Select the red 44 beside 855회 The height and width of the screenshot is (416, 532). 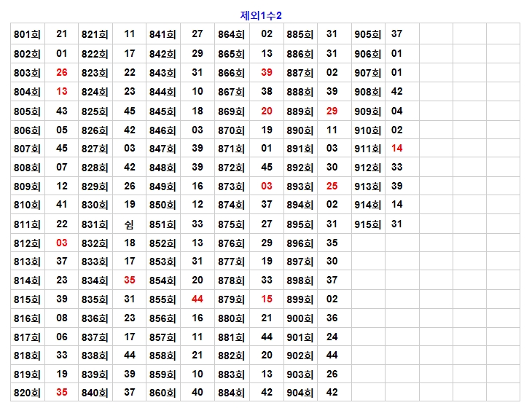(197, 299)
